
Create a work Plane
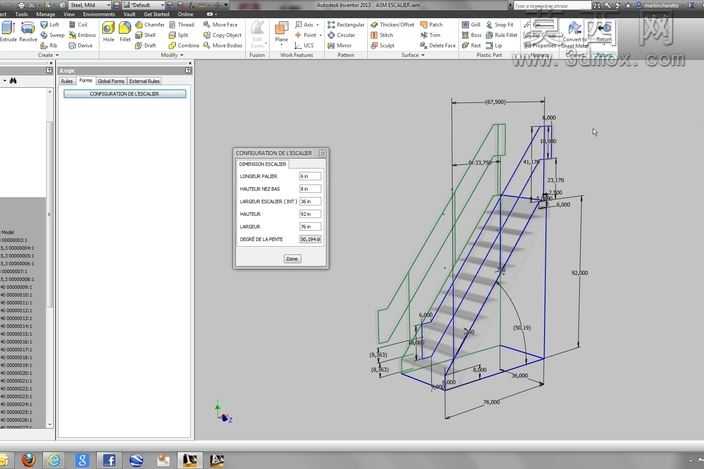(x=282, y=31)
